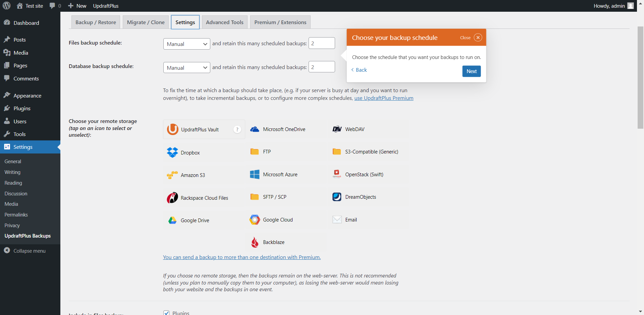Switch to the Migrate / Clone tab
Image resolution: width=644 pixels, height=315 pixels.
coord(146,22)
